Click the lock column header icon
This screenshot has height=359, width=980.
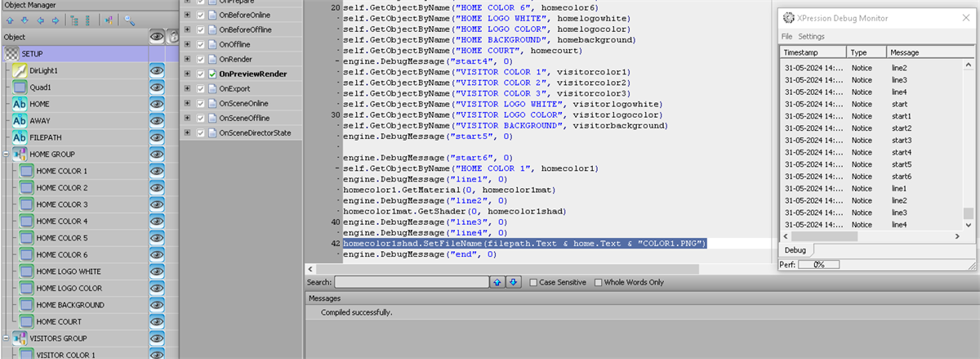point(173,37)
